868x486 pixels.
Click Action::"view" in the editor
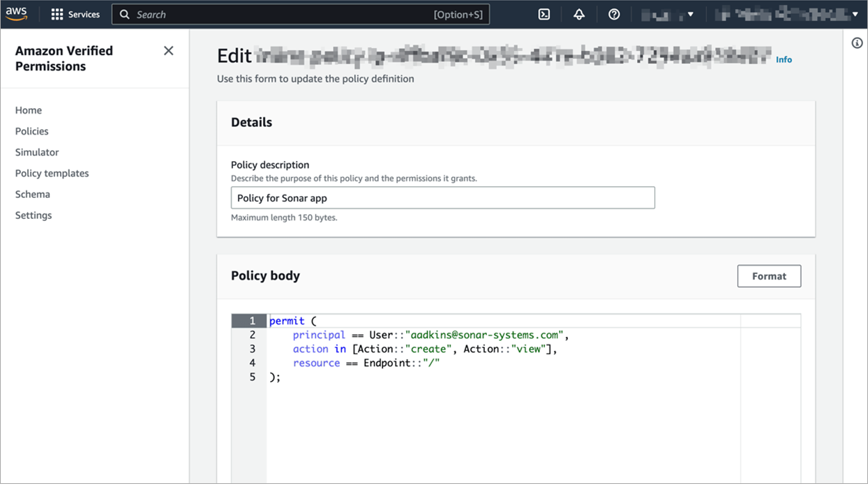[505, 349]
